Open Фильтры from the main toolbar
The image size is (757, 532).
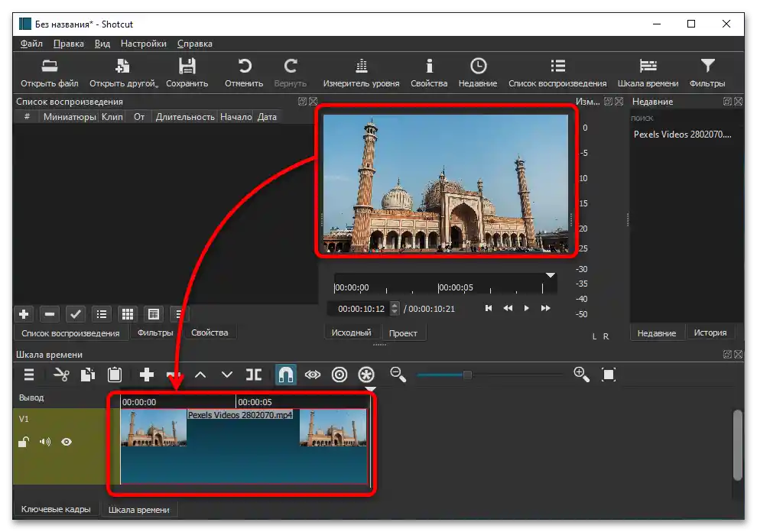(x=707, y=73)
